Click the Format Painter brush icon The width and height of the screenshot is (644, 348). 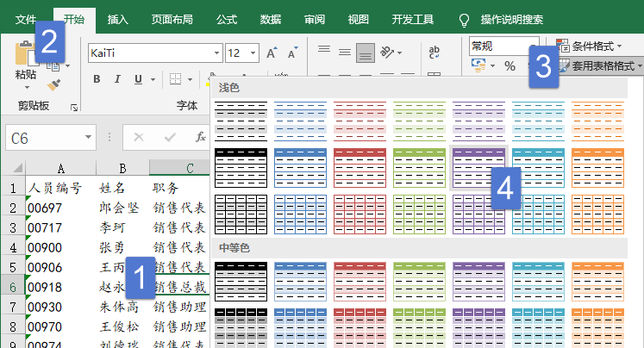[x=53, y=85]
